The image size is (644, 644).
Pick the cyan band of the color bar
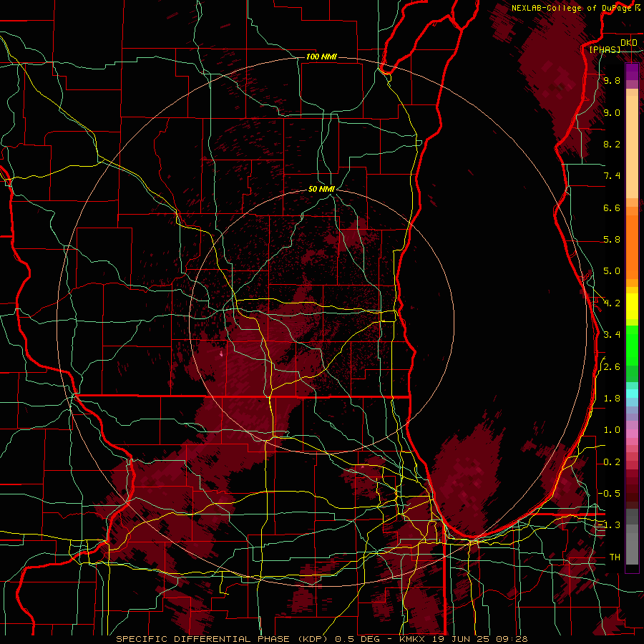tap(632, 394)
